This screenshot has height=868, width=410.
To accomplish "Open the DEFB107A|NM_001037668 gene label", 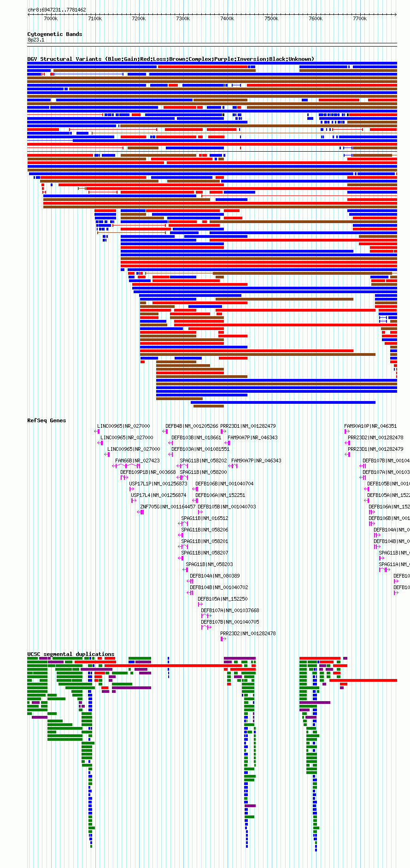I will [x=230, y=610].
